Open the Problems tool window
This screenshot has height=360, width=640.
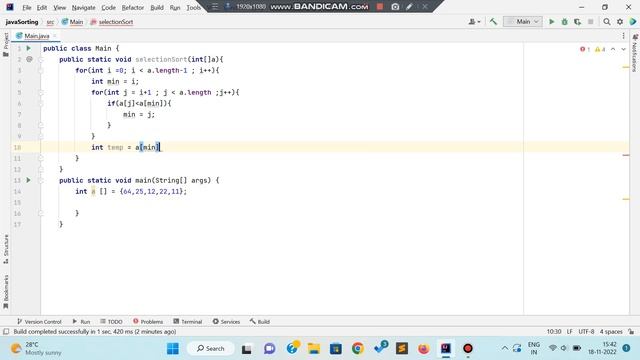(x=148, y=322)
